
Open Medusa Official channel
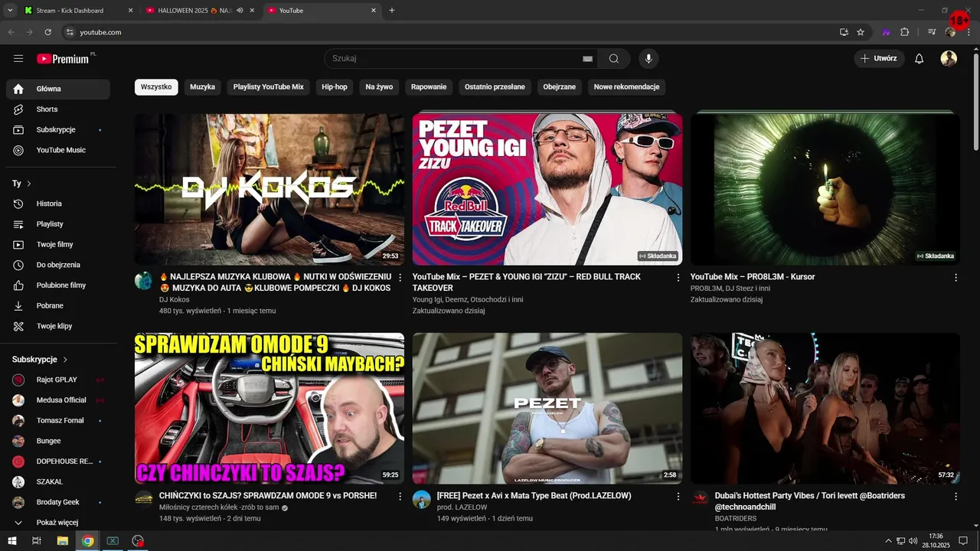pyautogui.click(x=58, y=400)
